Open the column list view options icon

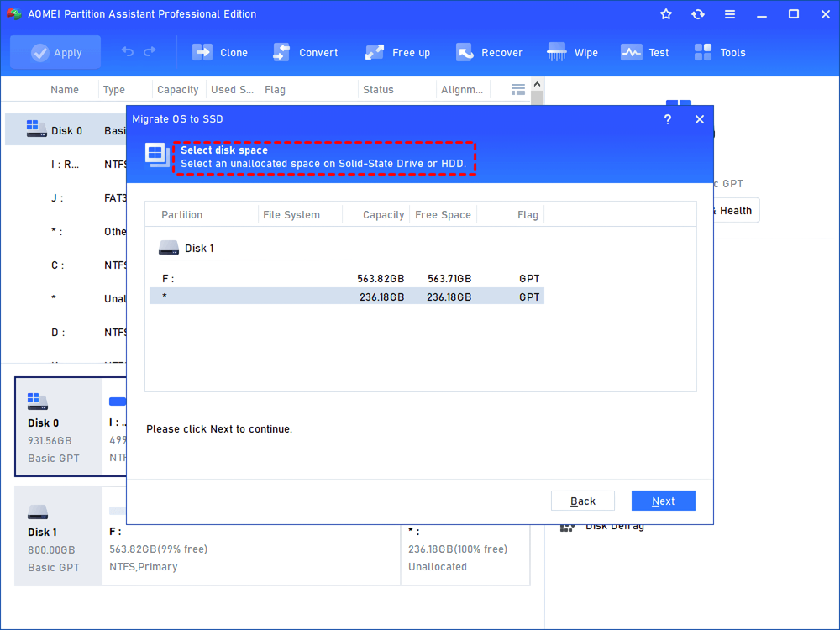point(518,89)
